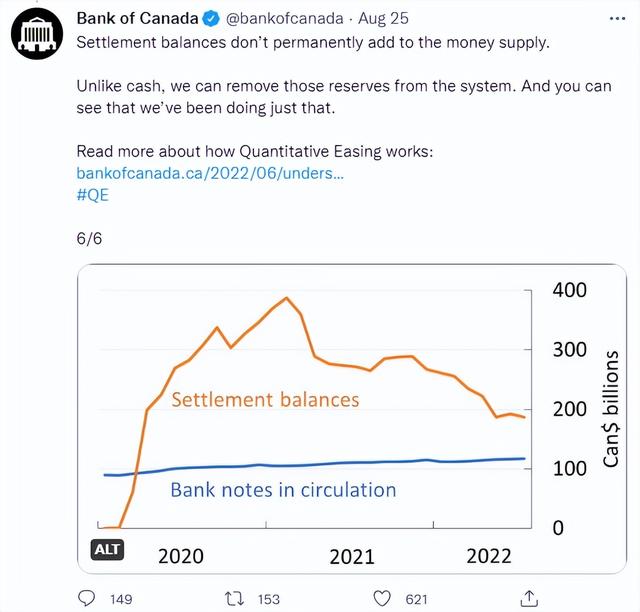
Task: Like the tweet with the heart icon
Action: tap(382, 599)
